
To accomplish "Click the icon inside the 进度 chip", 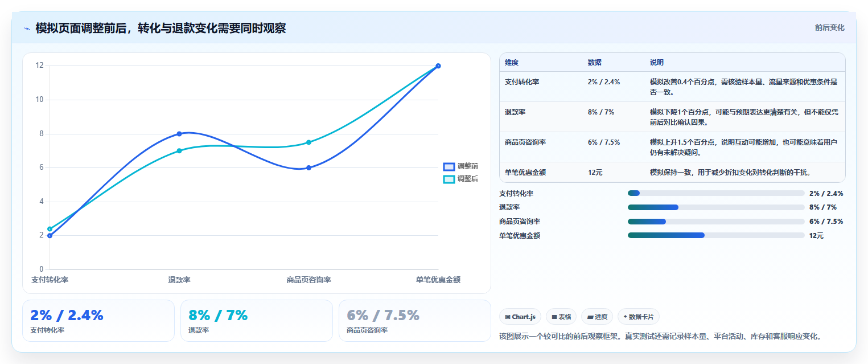I will [590, 317].
